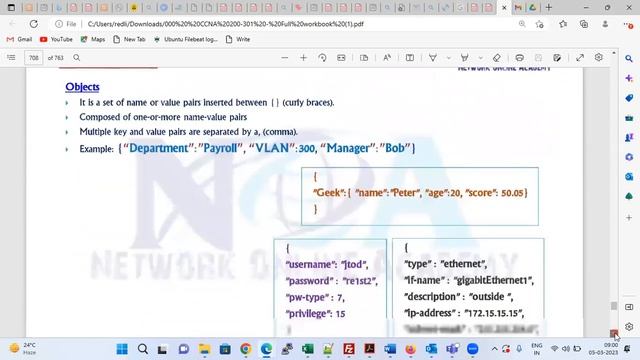Open the new tab plus button
This screenshot has width=640, height=360.
click(x=549, y=7)
